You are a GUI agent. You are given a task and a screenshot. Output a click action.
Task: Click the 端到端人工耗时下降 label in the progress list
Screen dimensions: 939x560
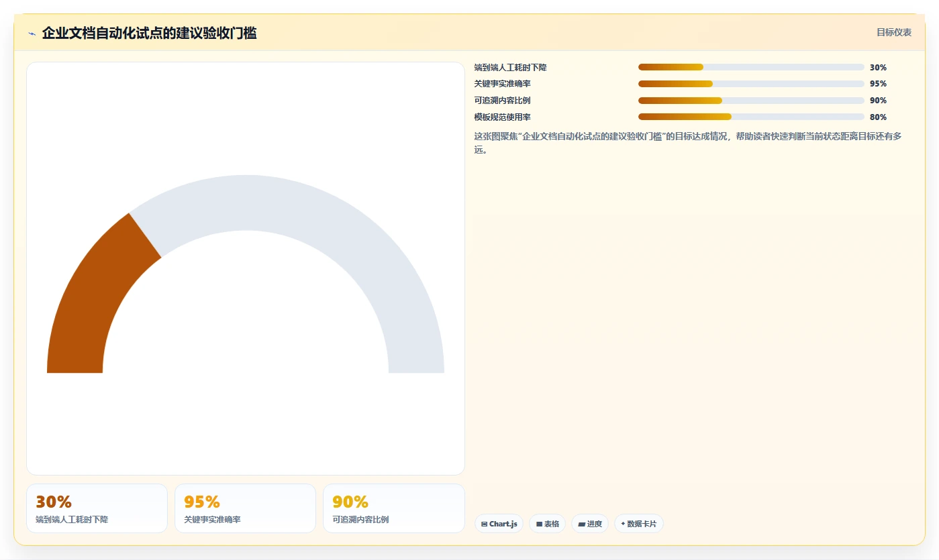pyautogui.click(x=510, y=67)
